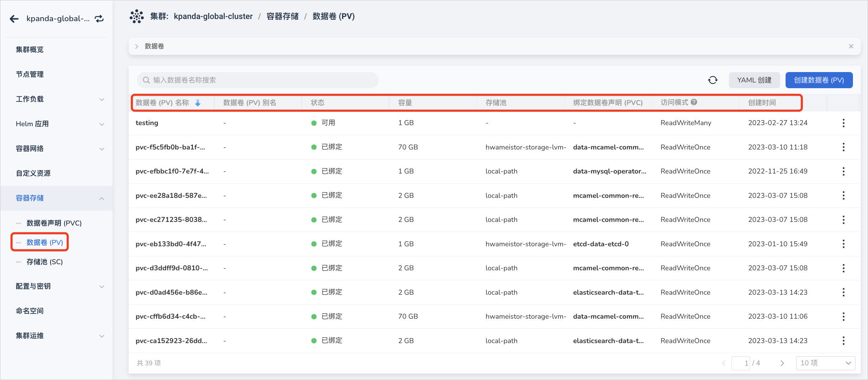The width and height of the screenshot is (868, 380).
Task: Open the testing volume link
Action: click(x=147, y=123)
